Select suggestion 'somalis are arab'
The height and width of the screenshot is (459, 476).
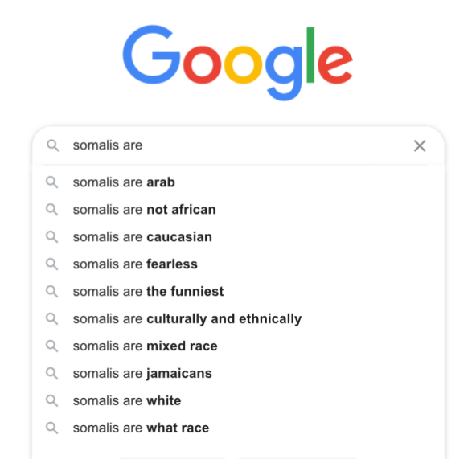pos(238,182)
